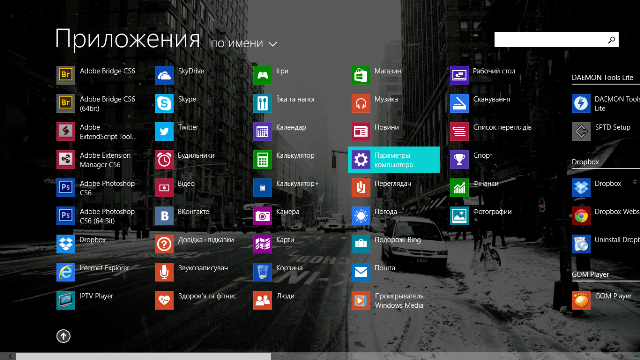Launch GOM Player icon

coord(581,300)
